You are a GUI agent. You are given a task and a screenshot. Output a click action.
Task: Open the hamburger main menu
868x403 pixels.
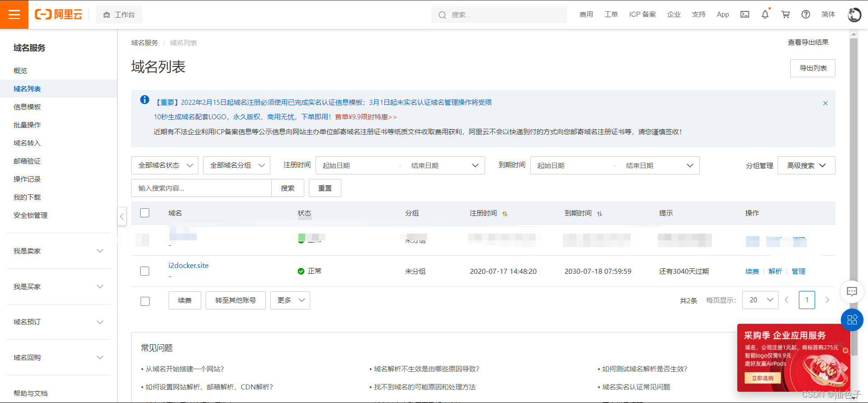tap(14, 14)
